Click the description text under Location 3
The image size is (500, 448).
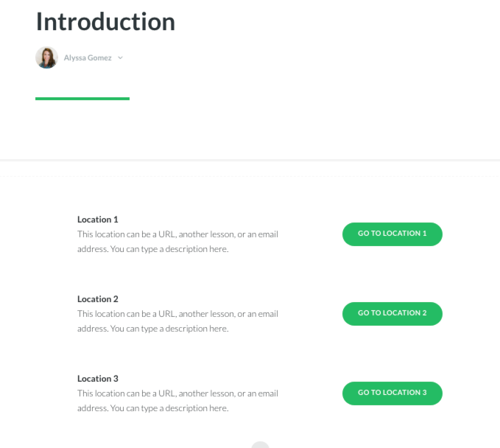click(x=177, y=400)
